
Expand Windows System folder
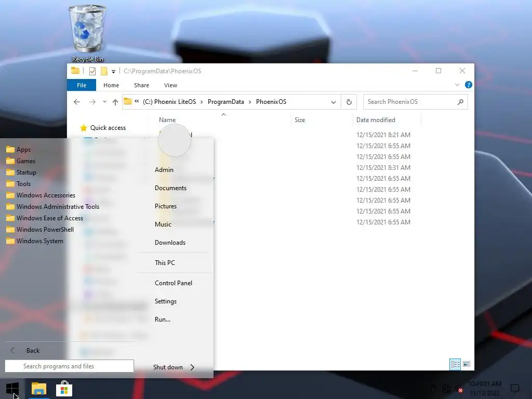[35, 241]
